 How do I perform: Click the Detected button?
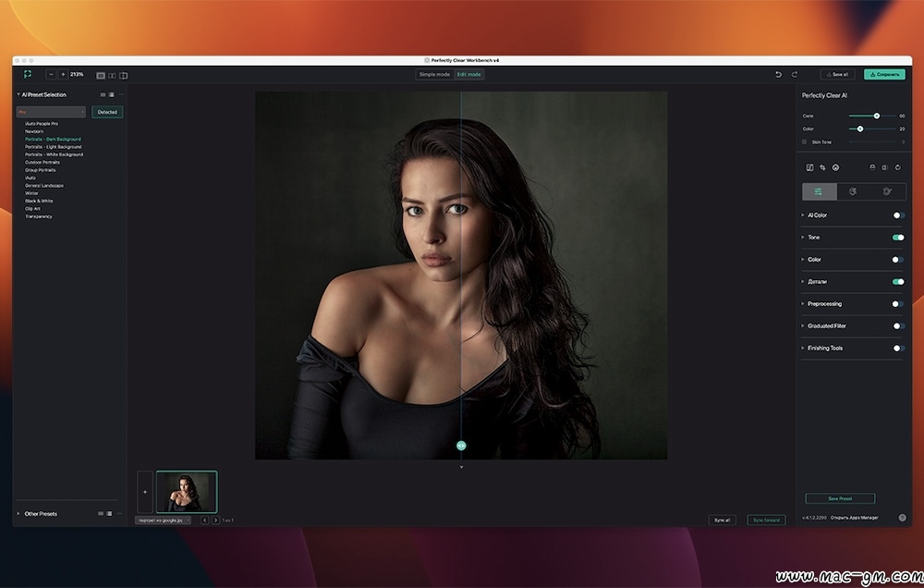click(x=107, y=112)
